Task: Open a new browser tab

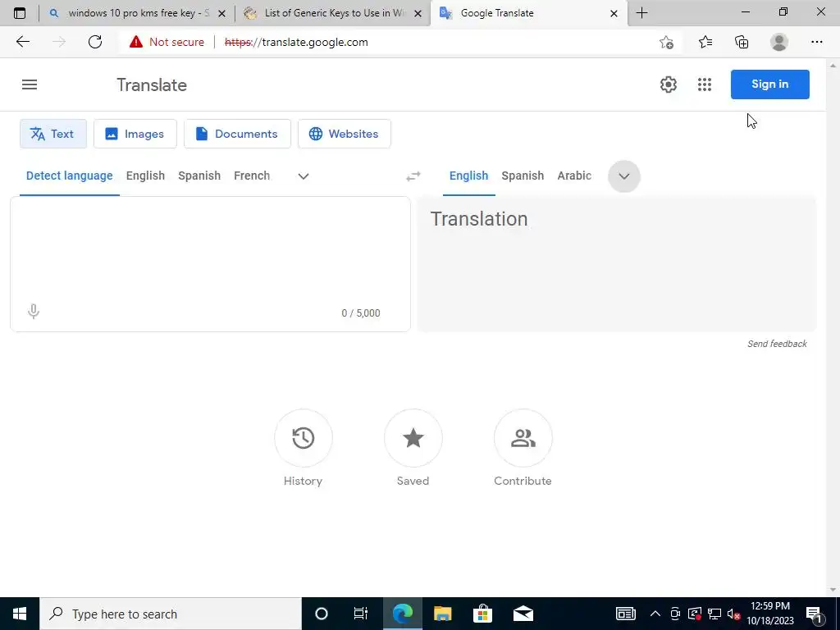Action: [641, 13]
